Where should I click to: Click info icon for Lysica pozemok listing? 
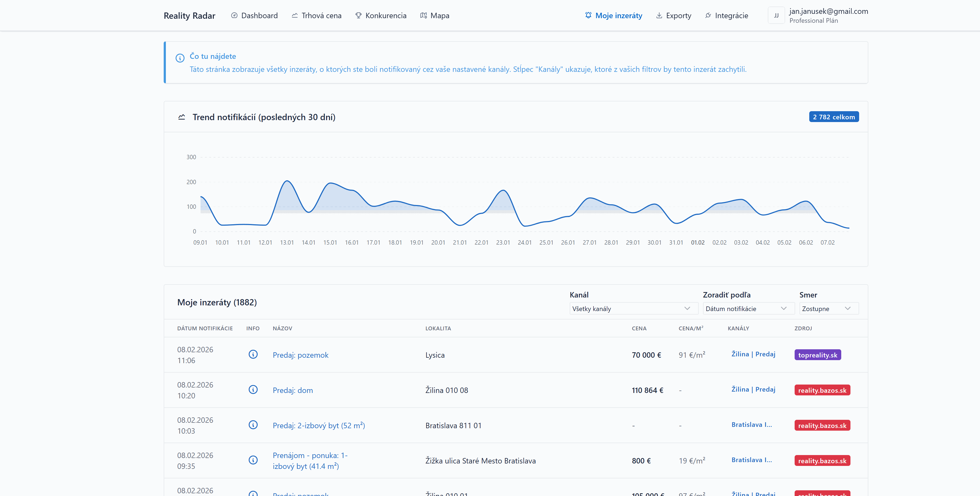[253, 354]
